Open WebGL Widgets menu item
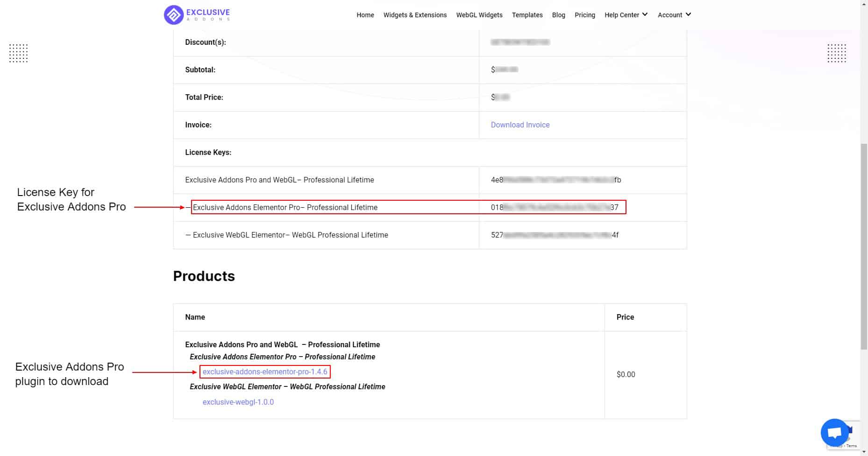This screenshot has width=868, height=456. pyautogui.click(x=479, y=15)
